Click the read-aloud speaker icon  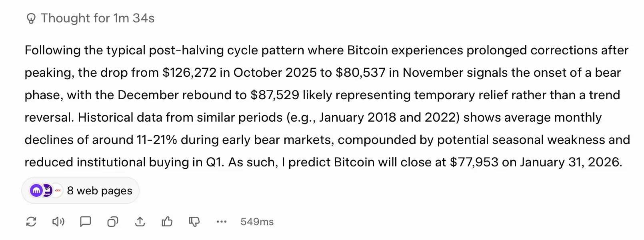pyautogui.click(x=58, y=222)
